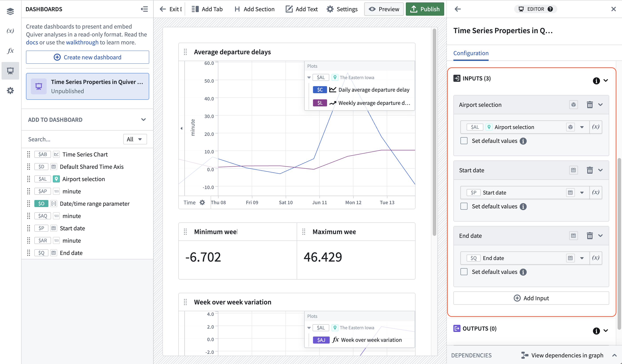Click the Preview button
Viewport: 622px width, 364px height.
pyautogui.click(x=384, y=9)
